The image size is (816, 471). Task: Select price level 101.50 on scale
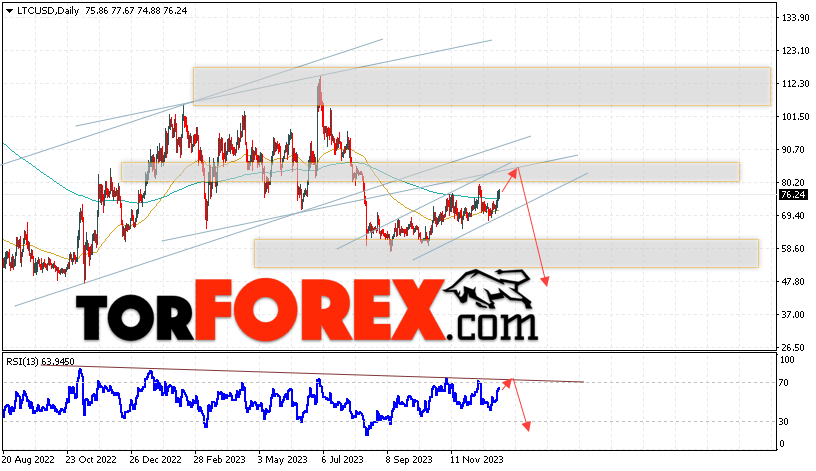click(796, 117)
